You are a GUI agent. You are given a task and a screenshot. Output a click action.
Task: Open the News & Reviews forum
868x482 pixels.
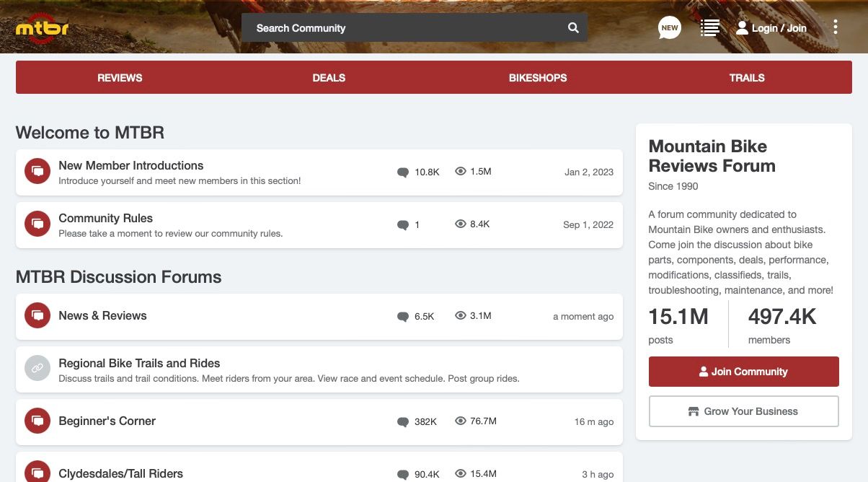pyautogui.click(x=102, y=315)
